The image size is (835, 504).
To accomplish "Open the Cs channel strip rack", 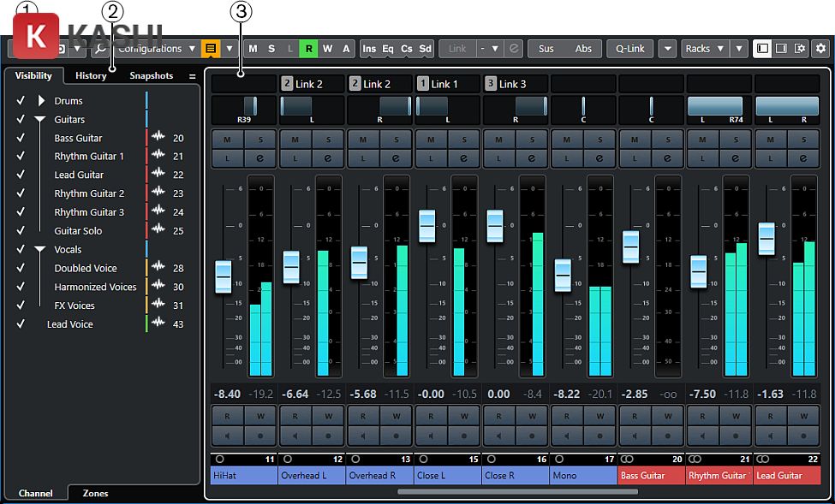I will coord(405,49).
